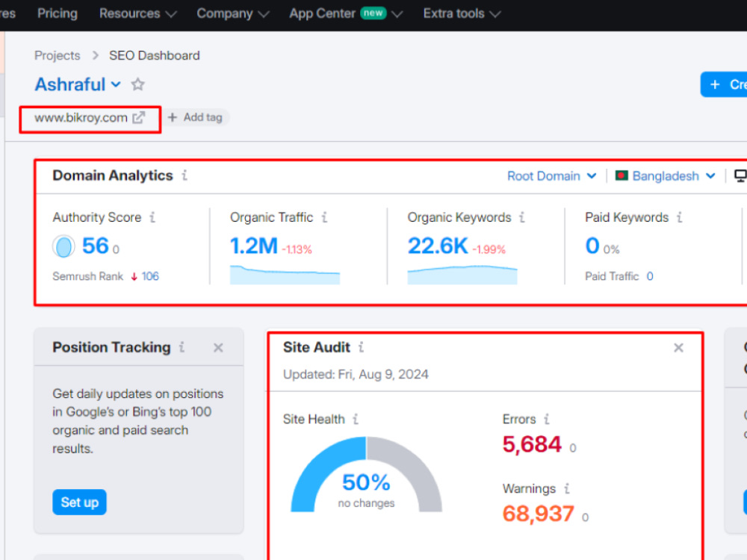Click the Organic Traffic trend chart
This screenshot has width=747, height=560.
pyautogui.click(x=285, y=275)
